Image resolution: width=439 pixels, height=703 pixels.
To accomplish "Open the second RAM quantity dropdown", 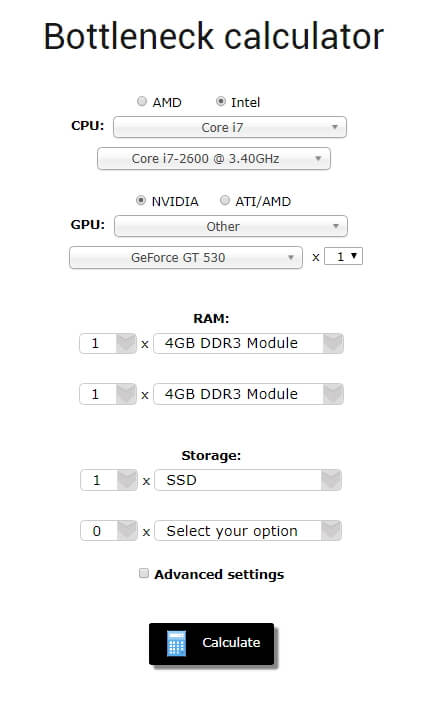I will tap(108, 394).
